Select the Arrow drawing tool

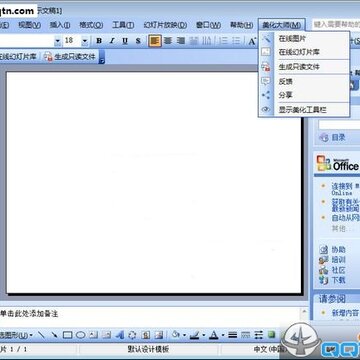(x=54, y=335)
